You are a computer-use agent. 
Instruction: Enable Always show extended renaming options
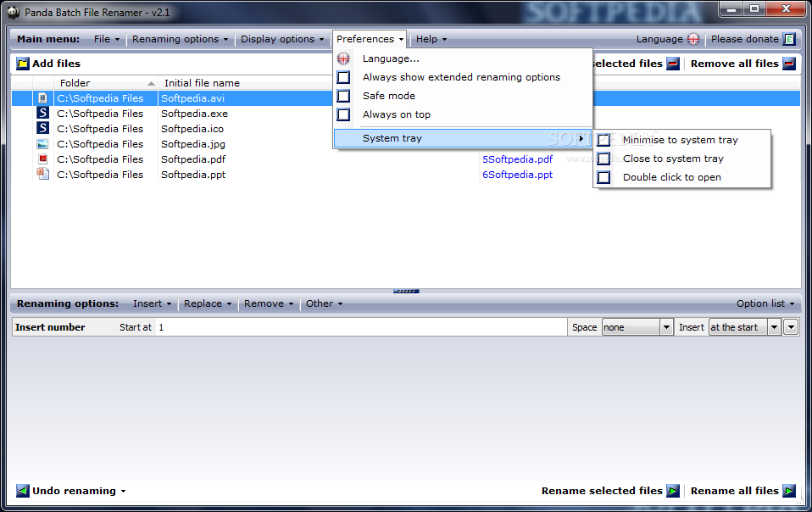(343, 77)
